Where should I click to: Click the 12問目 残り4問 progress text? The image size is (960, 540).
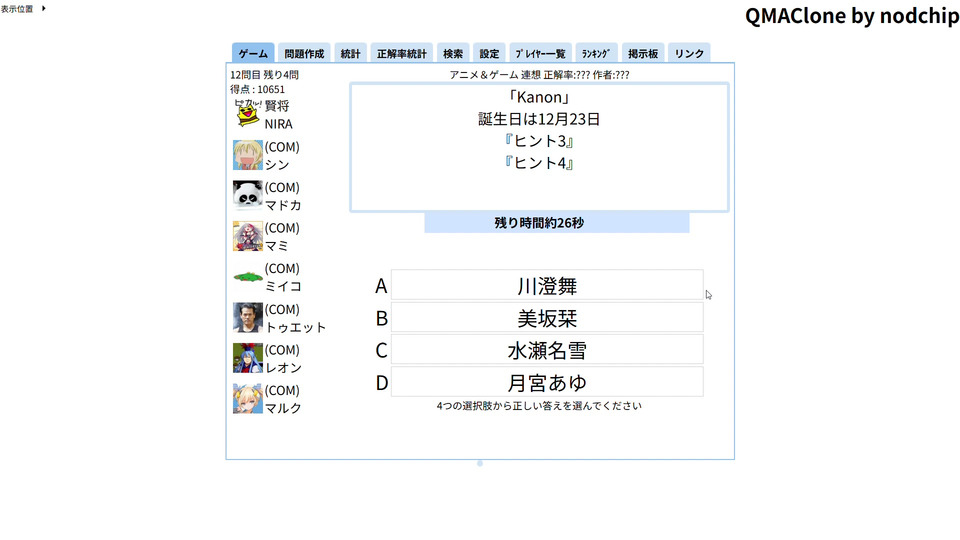click(264, 75)
